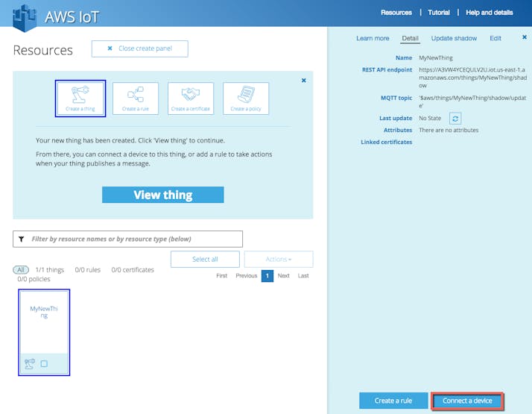The width and height of the screenshot is (532, 414).
Task: Switch to the Detail tab
Action: coord(411,38)
